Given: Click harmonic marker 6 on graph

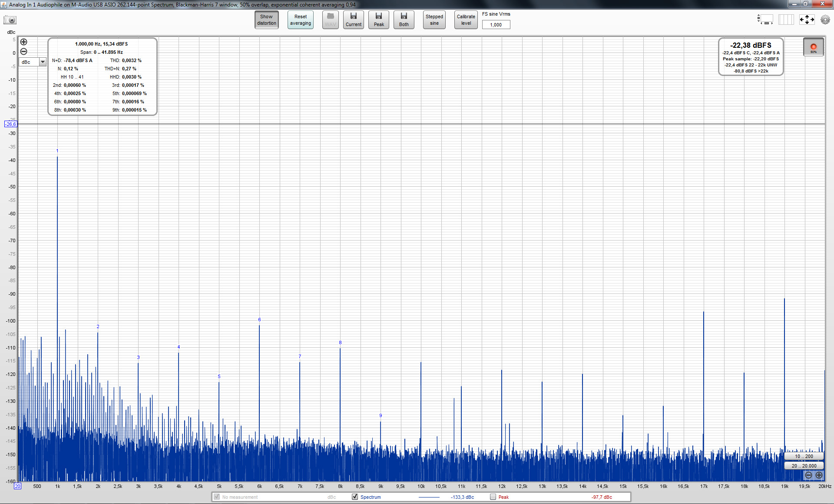Looking at the screenshot, I should (x=259, y=320).
